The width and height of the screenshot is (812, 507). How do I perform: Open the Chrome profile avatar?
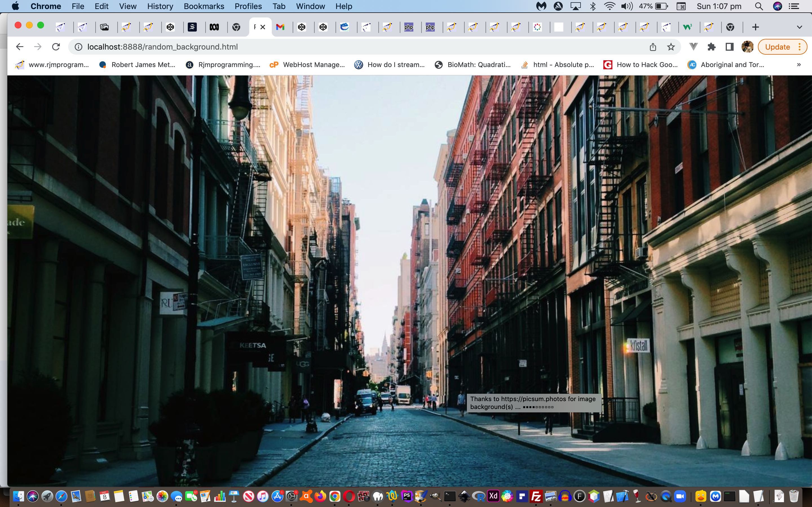click(747, 47)
